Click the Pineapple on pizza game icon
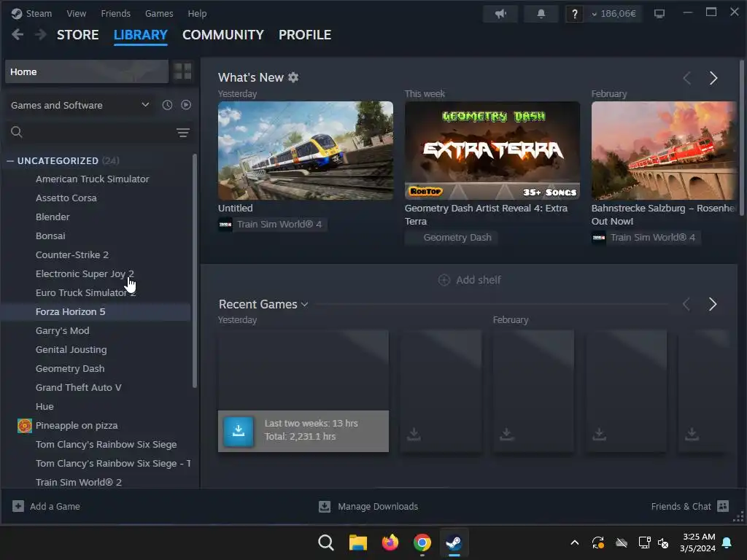Viewport: 747px width, 560px height. [25, 426]
